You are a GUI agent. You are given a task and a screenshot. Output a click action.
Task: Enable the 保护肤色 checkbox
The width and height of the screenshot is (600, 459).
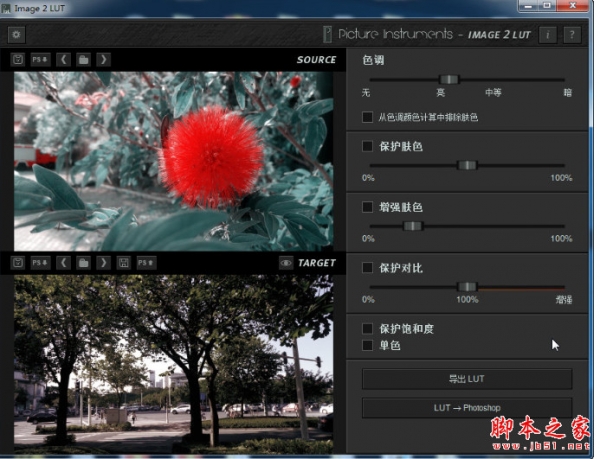(368, 146)
